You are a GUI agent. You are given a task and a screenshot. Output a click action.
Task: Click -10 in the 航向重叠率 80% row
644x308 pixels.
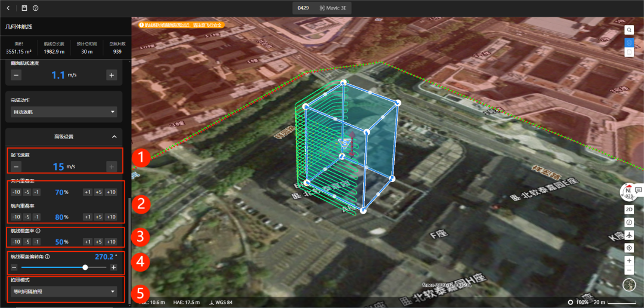[x=16, y=217]
